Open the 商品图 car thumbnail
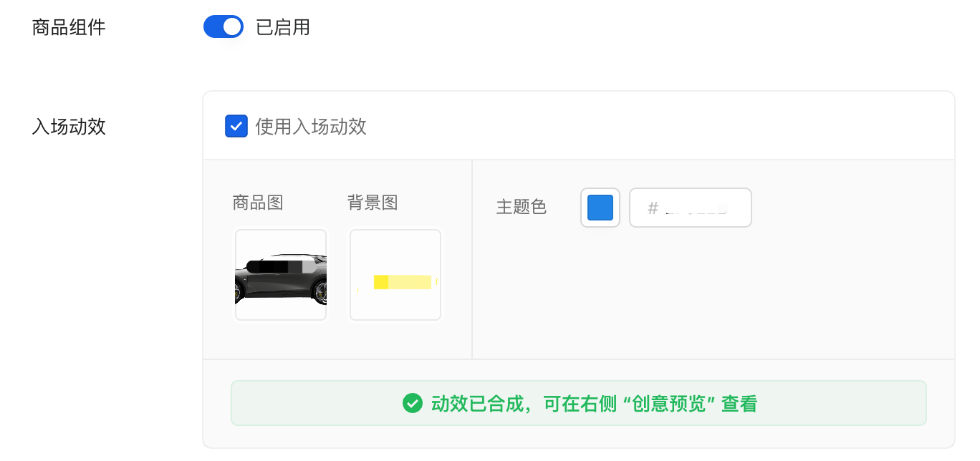This screenshot has width=980, height=461. 281,275
